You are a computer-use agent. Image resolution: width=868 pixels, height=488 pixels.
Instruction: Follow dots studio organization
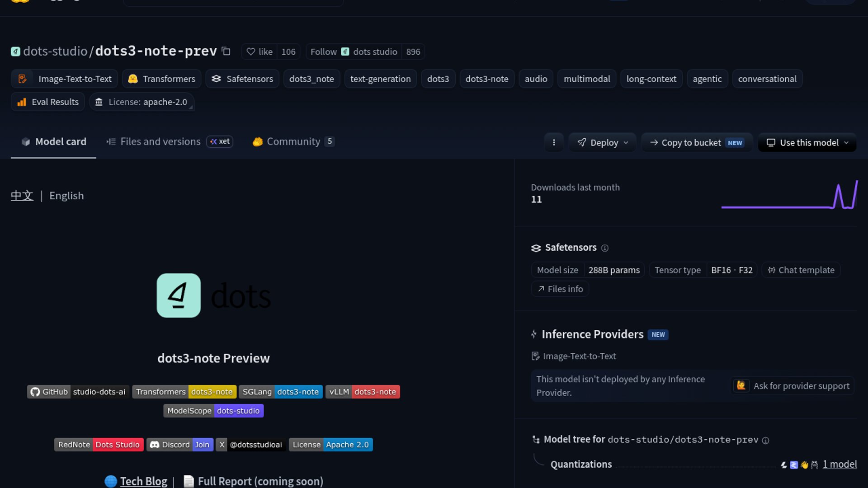click(354, 52)
